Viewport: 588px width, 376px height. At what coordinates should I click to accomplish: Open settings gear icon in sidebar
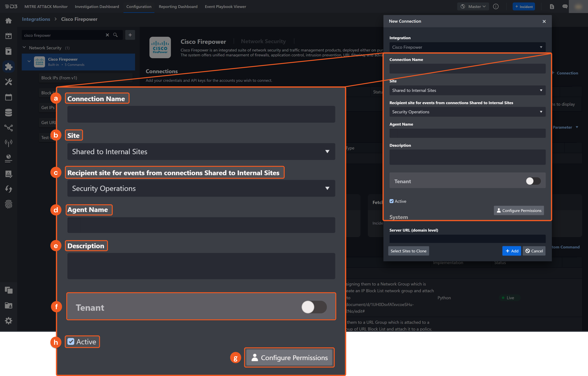(x=9, y=321)
